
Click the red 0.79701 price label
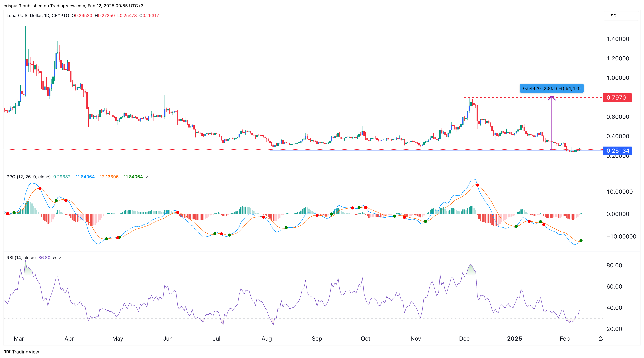coord(618,98)
